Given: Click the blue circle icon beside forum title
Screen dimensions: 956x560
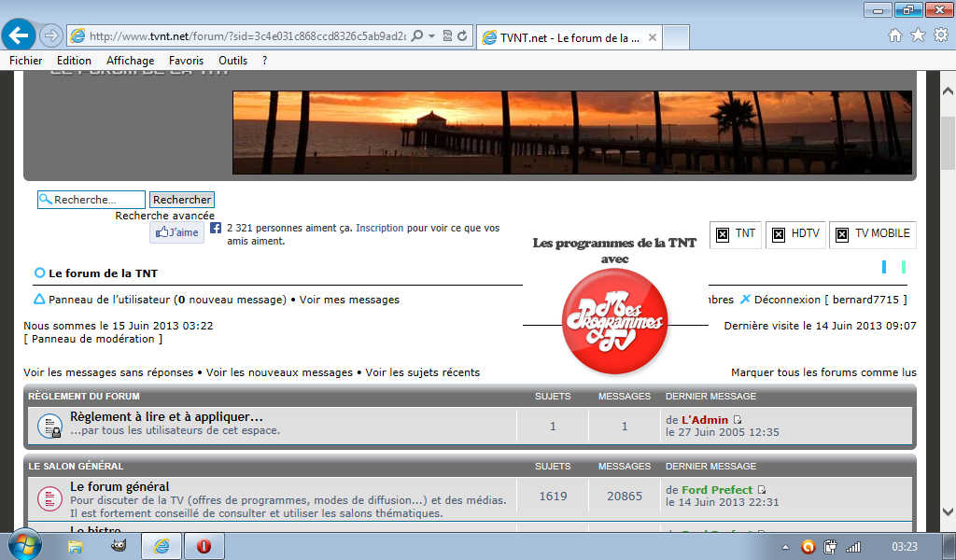Looking at the screenshot, I should point(39,273).
